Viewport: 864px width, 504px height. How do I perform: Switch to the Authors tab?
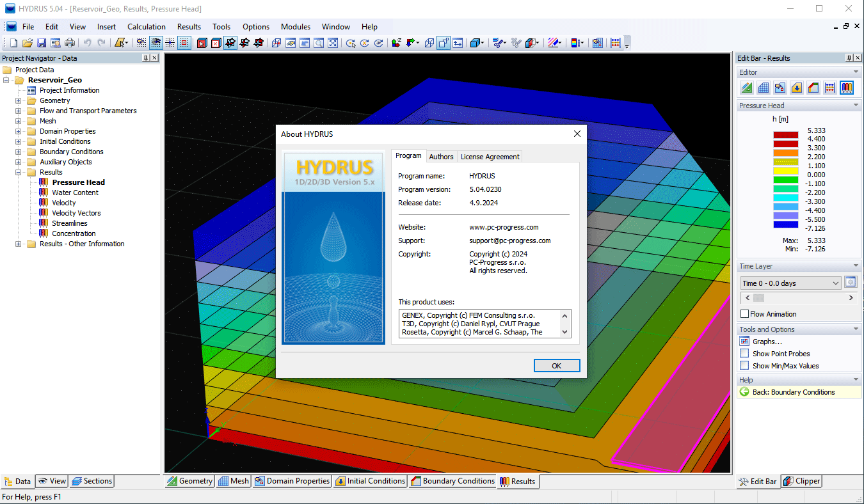click(441, 156)
